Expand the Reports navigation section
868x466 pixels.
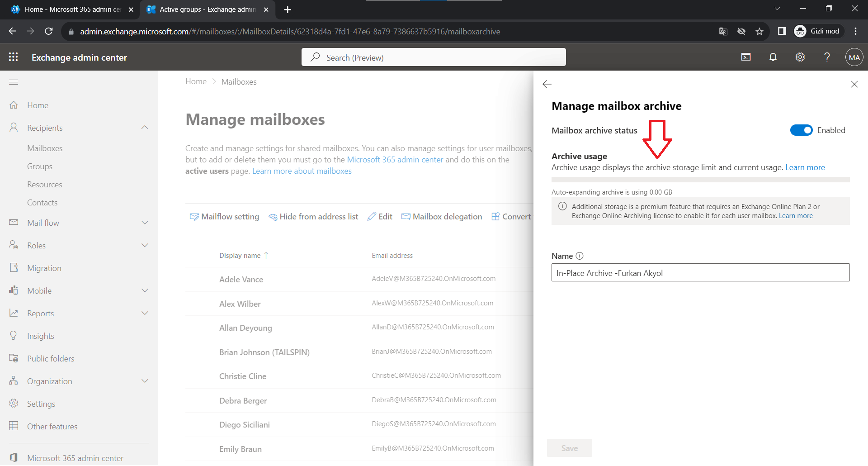(145, 313)
